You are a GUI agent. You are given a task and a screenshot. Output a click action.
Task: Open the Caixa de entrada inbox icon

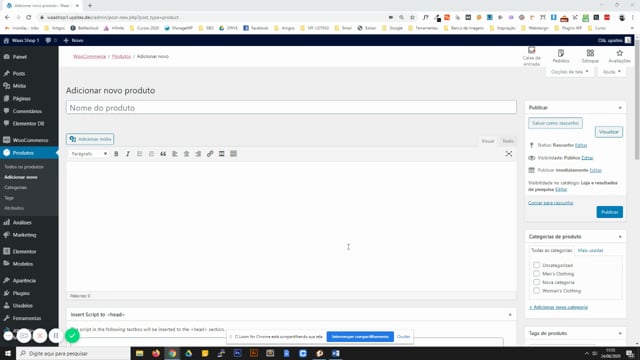pyautogui.click(x=531, y=56)
